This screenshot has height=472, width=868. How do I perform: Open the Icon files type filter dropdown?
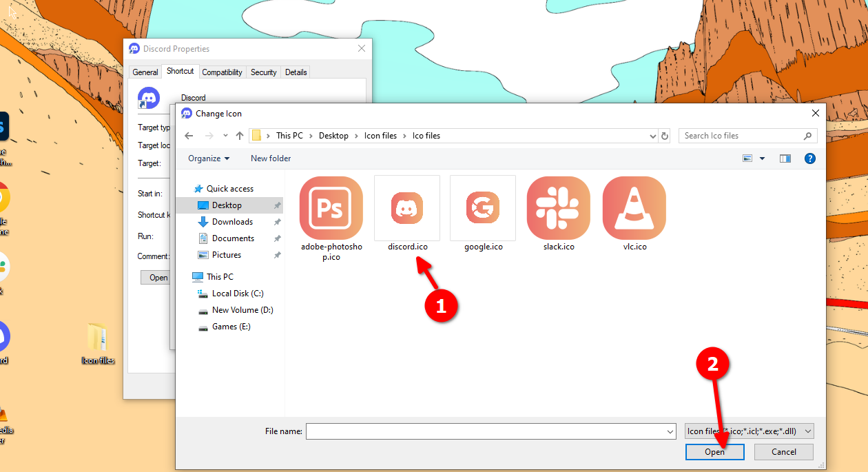750,431
